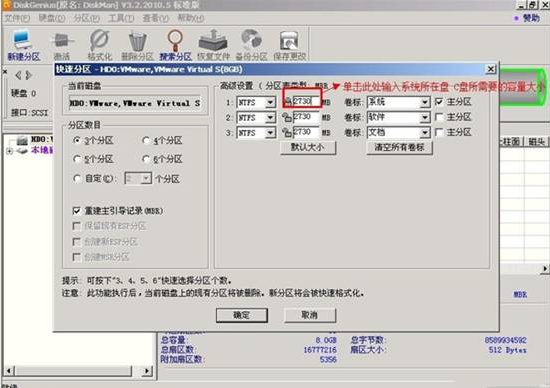Toggle primary partition checkbox for row 1
The height and width of the screenshot is (388, 550).
[439, 102]
